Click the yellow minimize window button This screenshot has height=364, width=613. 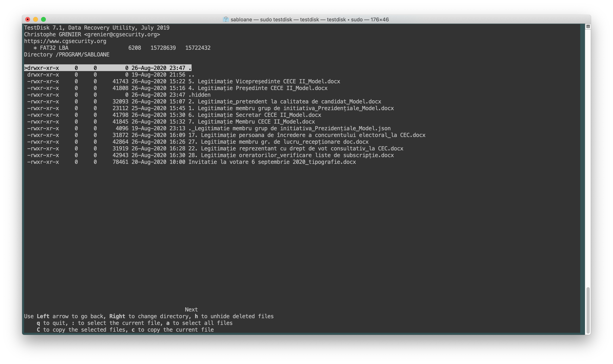point(36,19)
